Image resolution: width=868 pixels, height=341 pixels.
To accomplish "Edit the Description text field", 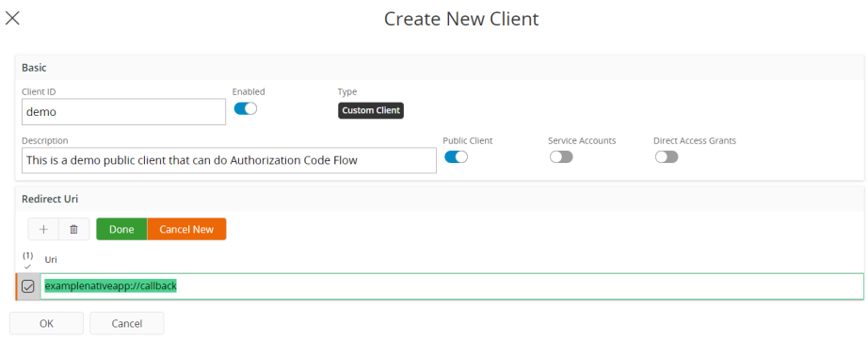I will 229,160.
